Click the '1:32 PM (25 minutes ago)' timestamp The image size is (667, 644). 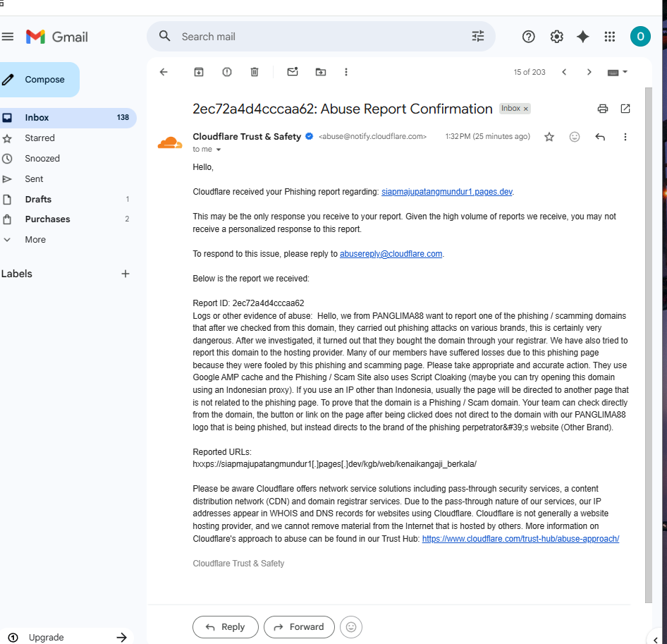pos(487,137)
